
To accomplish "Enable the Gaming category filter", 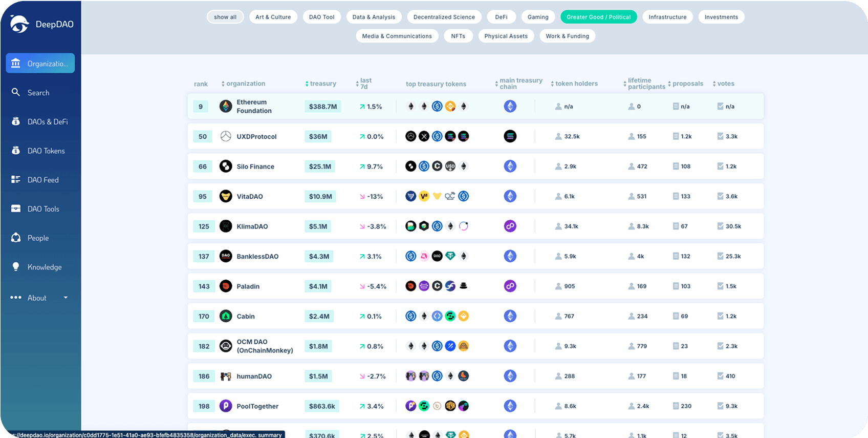I will 538,17.
